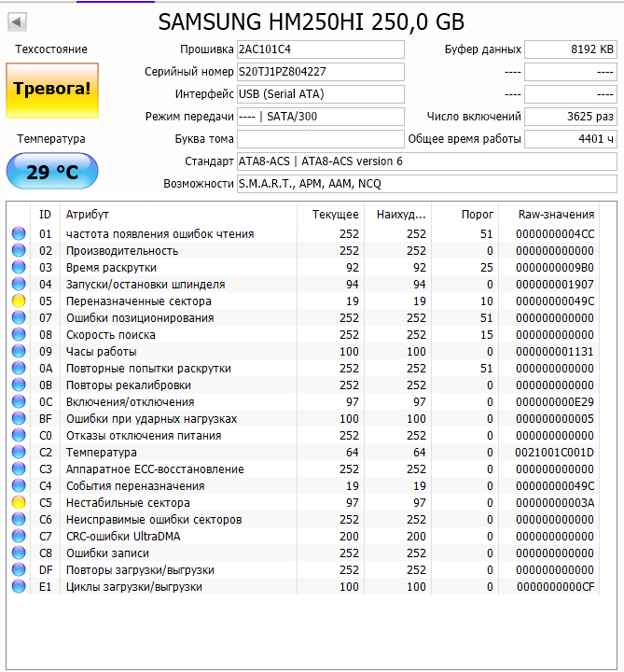The width and height of the screenshot is (624, 672).
Task: Click status dot for Повторы рекалибровки
Action: tap(19, 385)
